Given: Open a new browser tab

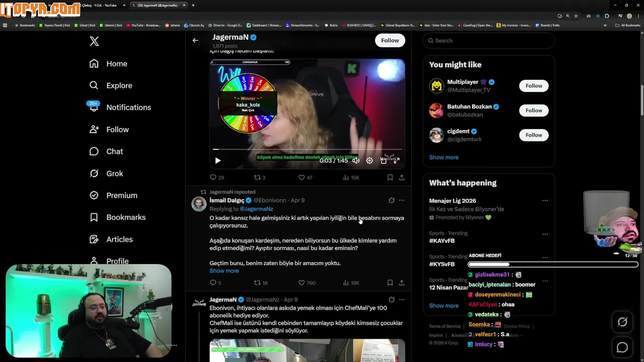Looking at the screenshot, I should [x=193, y=5].
